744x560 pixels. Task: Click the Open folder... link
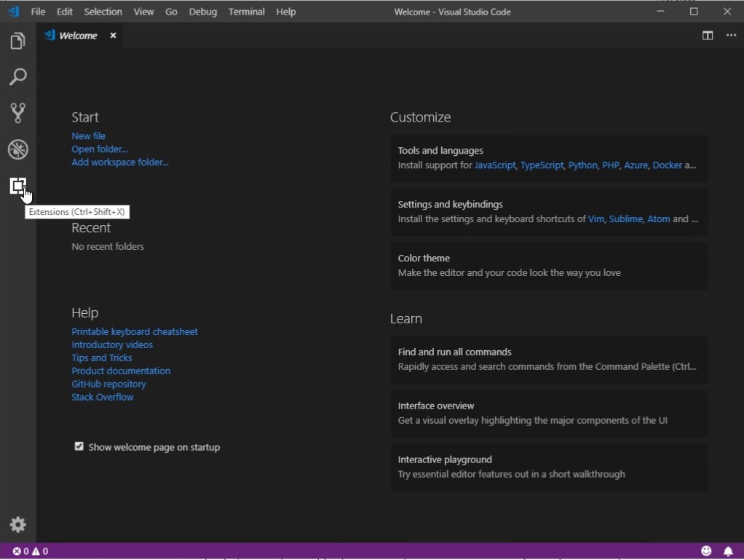click(x=100, y=149)
